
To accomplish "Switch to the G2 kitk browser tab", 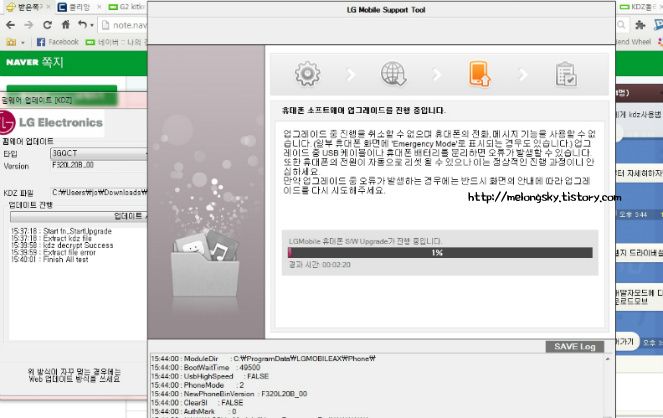I will pos(126,7).
